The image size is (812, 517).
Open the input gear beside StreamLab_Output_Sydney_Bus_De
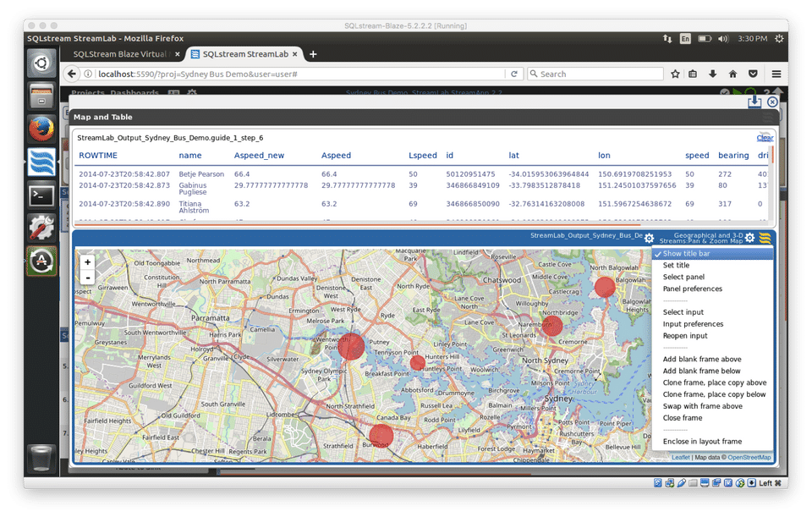[x=649, y=239]
